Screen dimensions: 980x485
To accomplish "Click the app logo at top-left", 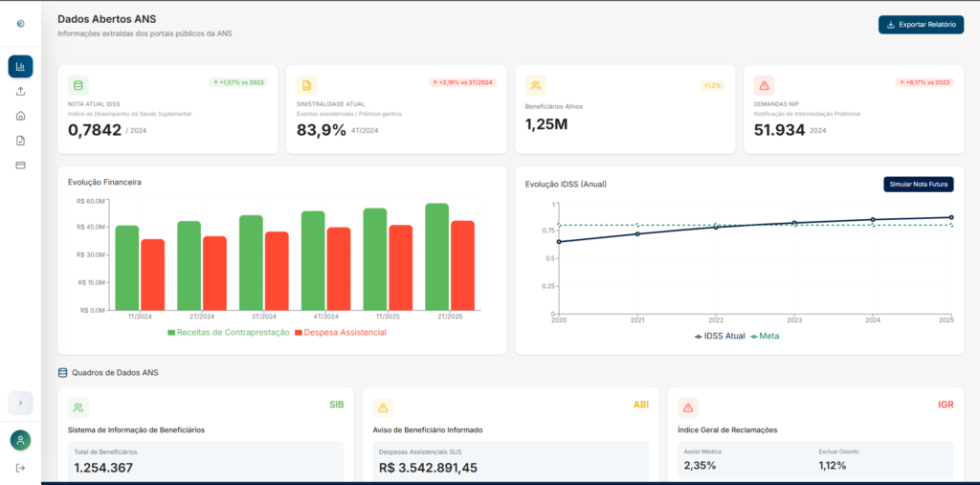I will tap(20, 24).
